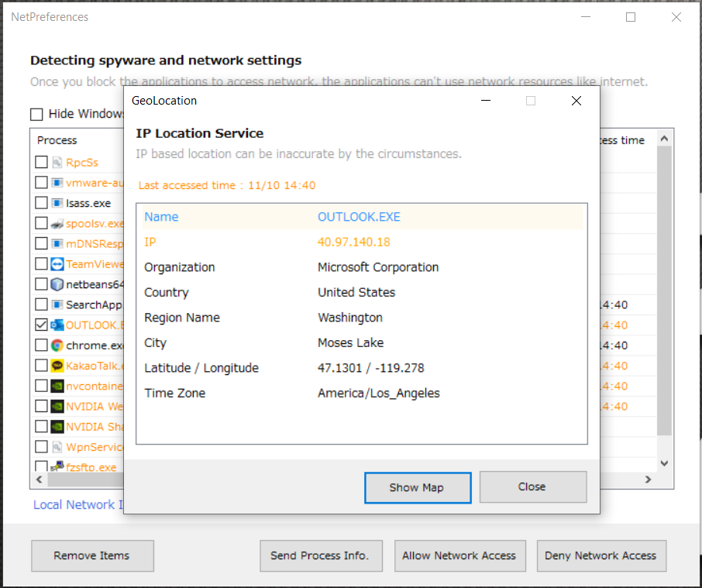Click the Remove Items button
Image resolution: width=702 pixels, height=588 pixels.
92,555
